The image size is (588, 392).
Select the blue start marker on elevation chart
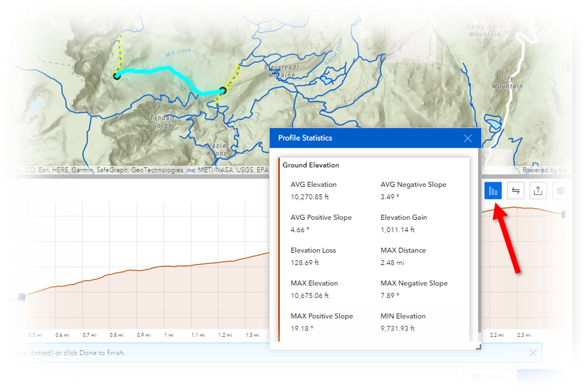pos(22,297)
